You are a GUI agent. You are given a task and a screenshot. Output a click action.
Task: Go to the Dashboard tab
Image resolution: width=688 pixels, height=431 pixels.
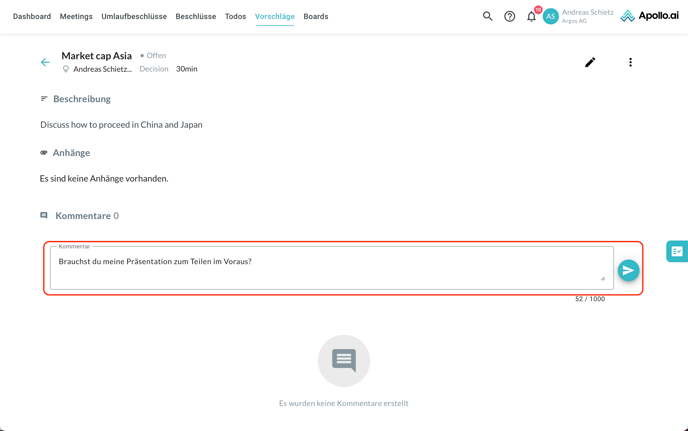[x=32, y=16]
